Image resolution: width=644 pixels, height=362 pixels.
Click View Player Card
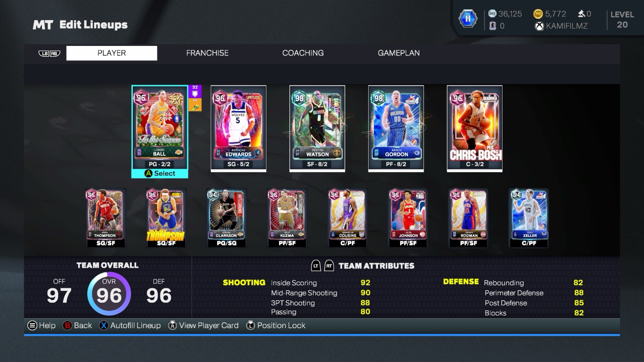pos(203,326)
